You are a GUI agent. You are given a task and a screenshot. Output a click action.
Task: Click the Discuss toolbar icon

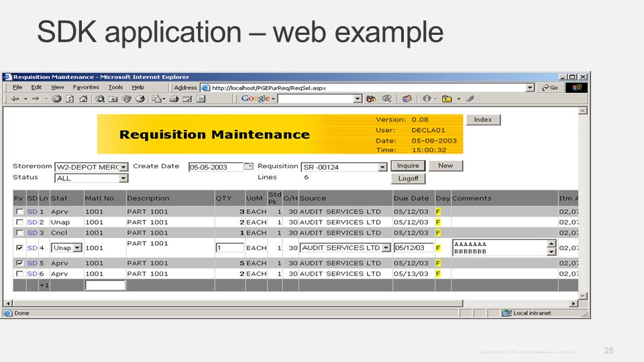(201, 99)
